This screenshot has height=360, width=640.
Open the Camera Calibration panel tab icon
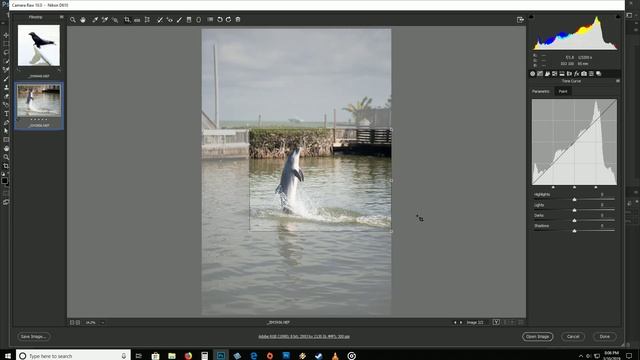point(584,74)
